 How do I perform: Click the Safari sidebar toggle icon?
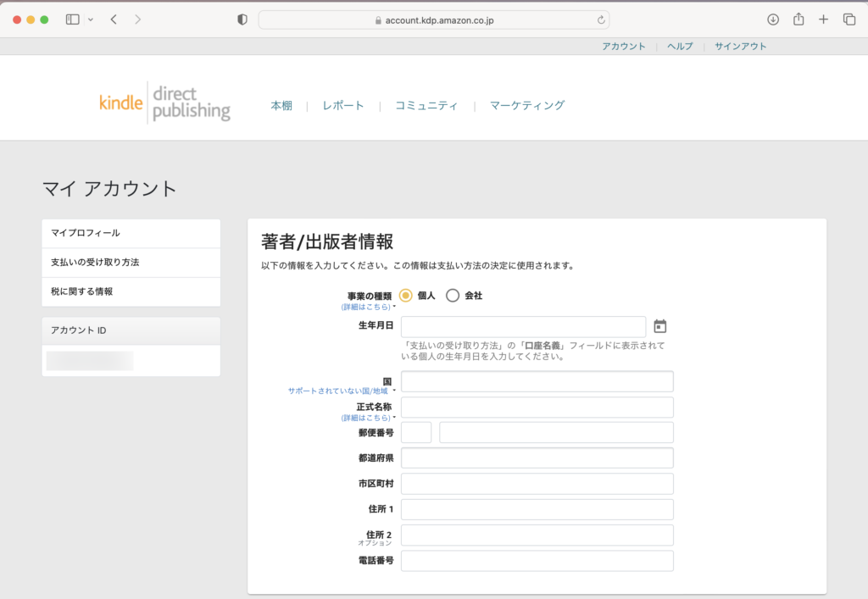(x=72, y=19)
